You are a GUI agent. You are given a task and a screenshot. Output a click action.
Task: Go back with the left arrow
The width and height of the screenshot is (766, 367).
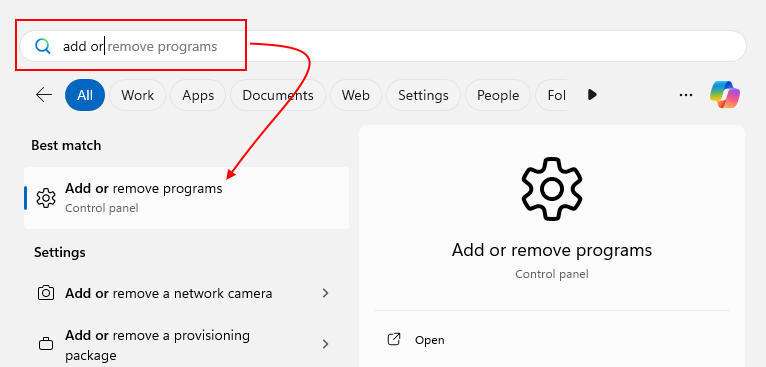tap(44, 95)
